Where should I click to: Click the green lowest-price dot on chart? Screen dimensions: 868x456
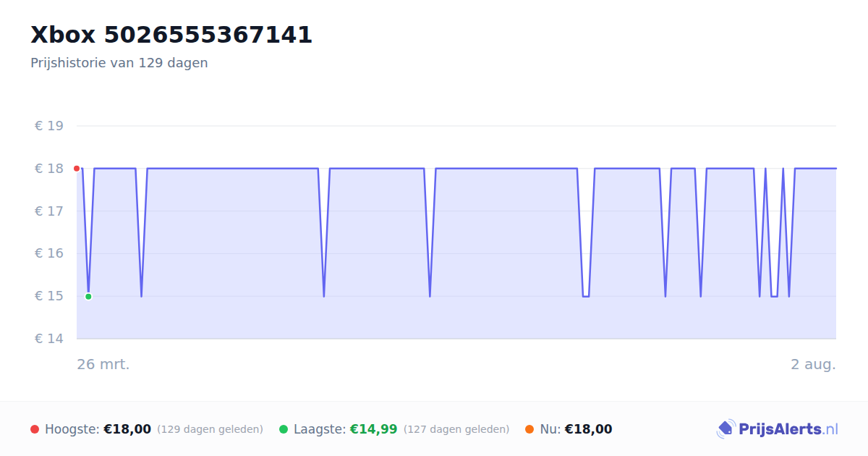(88, 296)
